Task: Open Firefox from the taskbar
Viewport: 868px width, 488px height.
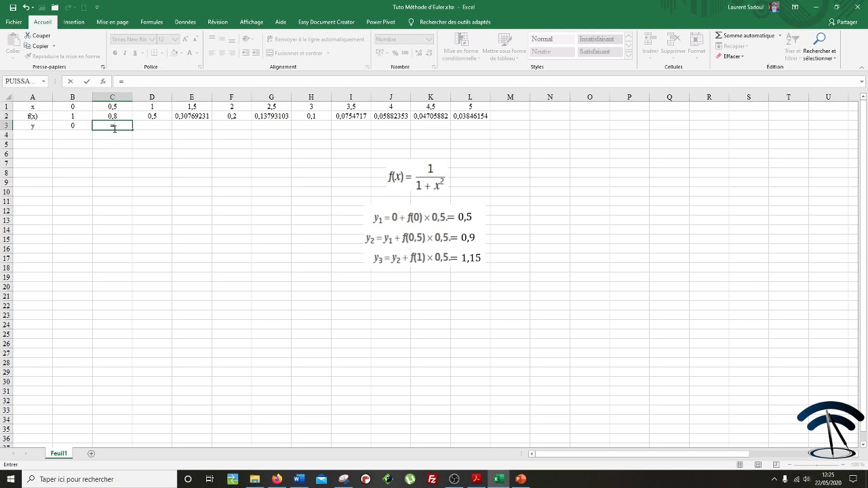Action: 277,479
